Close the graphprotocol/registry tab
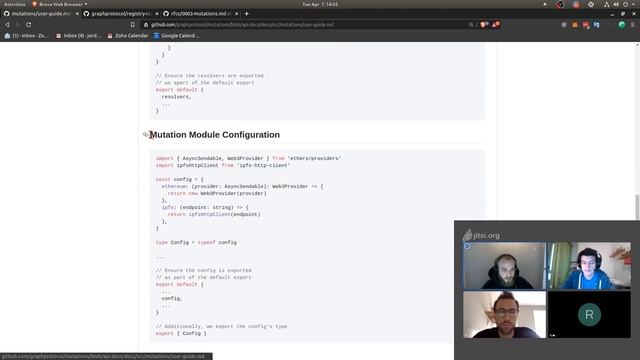640x360 pixels. [157, 13]
